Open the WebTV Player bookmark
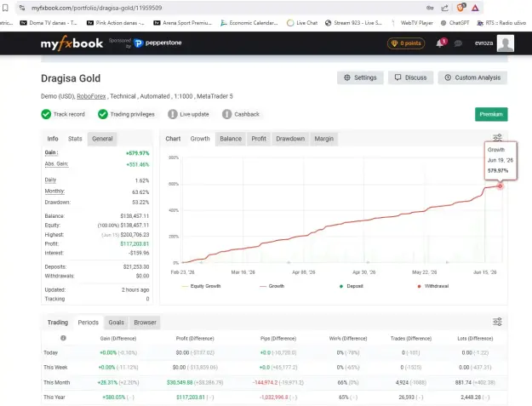Image resolution: width=532 pixels, height=406 pixels. [x=412, y=23]
